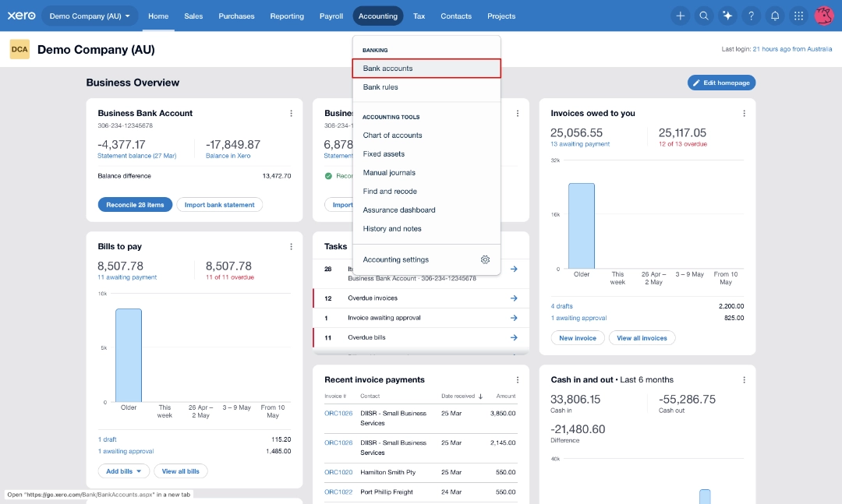Open the Sales menu
Image resolution: width=842 pixels, height=504 pixels.
pyautogui.click(x=193, y=16)
